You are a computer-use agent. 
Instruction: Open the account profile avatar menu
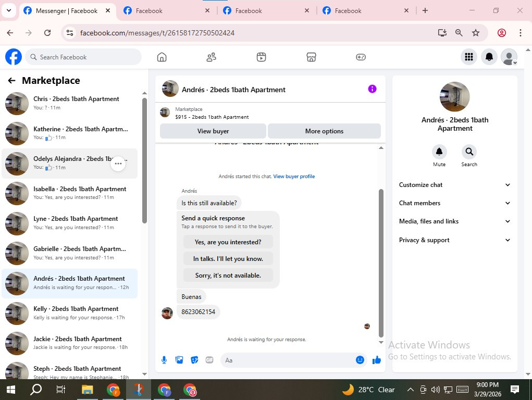pyautogui.click(x=509, y=57)
